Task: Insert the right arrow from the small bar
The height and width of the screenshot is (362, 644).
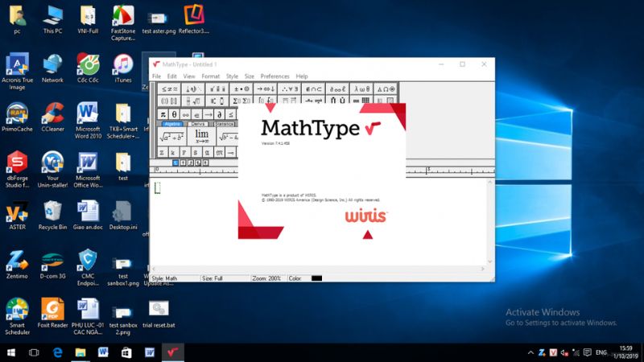Action: coord(208,114)
